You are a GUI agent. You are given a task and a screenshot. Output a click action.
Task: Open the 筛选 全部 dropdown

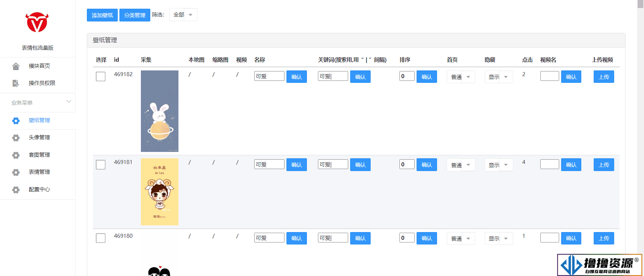tap(183, 15)
